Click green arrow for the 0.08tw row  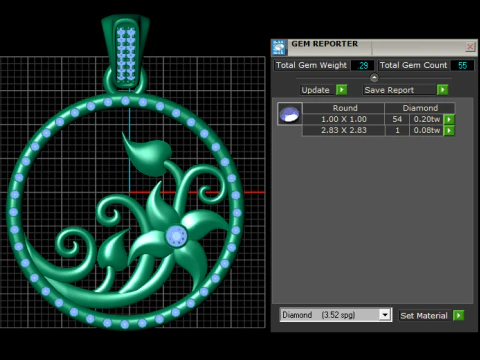(449, 130)
